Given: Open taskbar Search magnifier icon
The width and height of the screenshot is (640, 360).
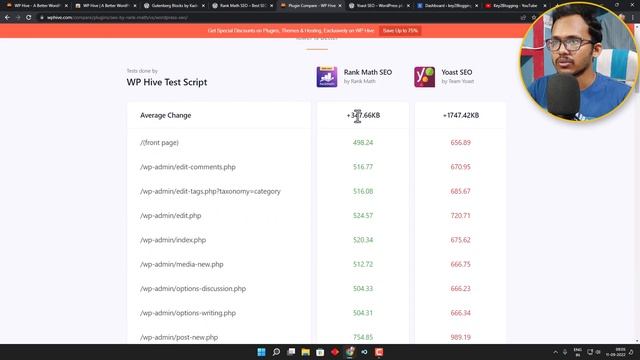Looking at the screenshot, I should (276, 352).
